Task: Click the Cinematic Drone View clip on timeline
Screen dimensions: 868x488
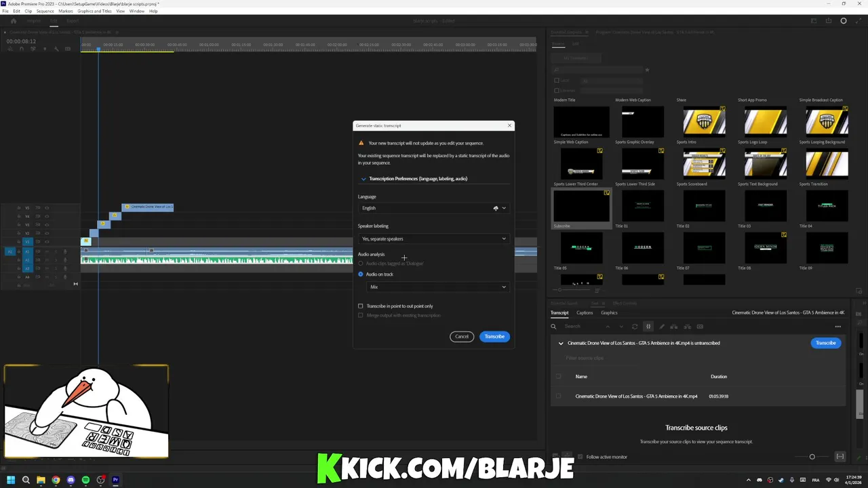Action: click(x=148, y=207)
